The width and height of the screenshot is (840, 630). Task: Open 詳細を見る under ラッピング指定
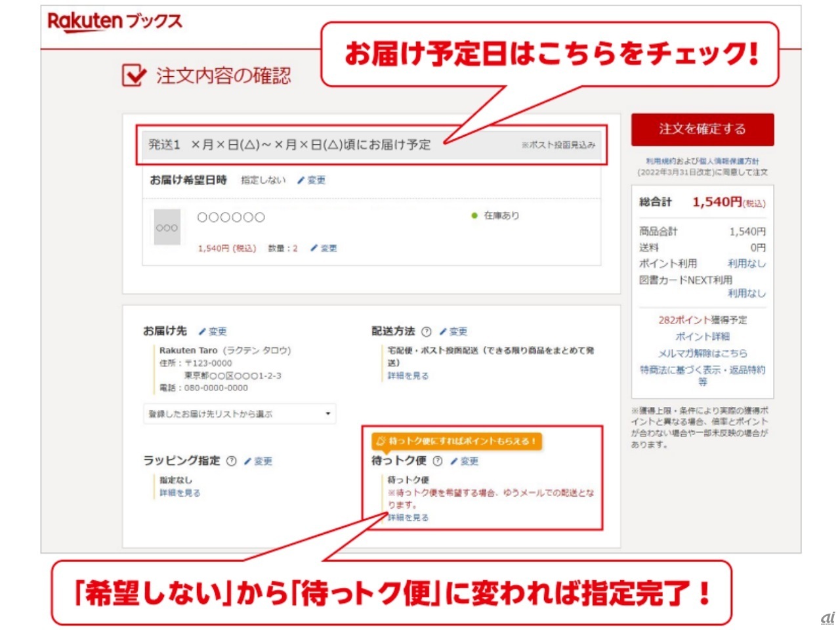pos(180,493)
